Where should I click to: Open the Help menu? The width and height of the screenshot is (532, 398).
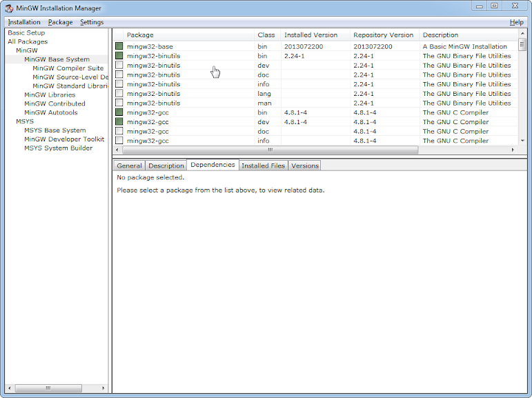point(516,22)
